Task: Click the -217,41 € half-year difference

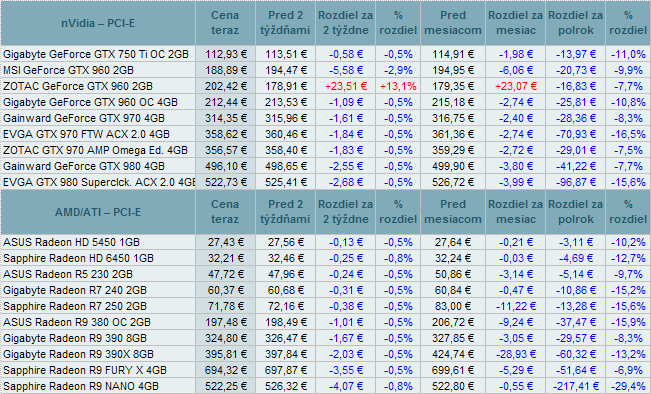Action: (x=575, y=386)
